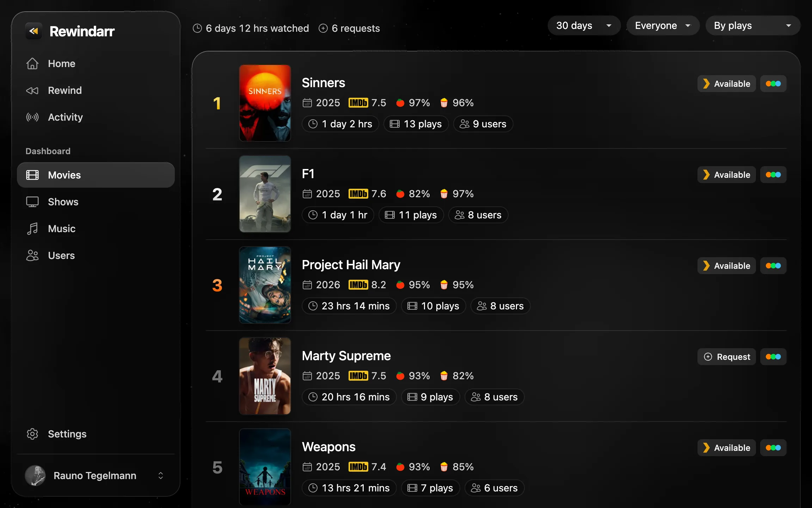Click the IMDb badge for Project Hail Mary

pyautogui.click(x=358, y=285)
